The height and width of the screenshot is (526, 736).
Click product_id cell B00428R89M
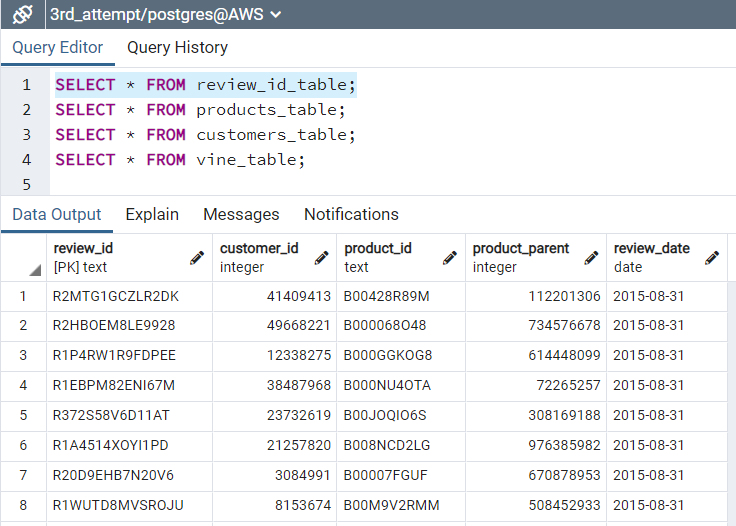pyautogui.click(x=401, y=297)
